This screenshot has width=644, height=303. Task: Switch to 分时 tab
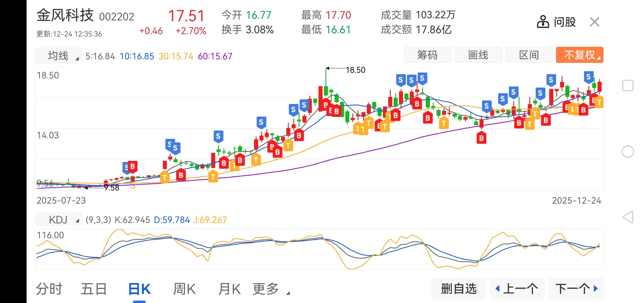pyautogui.click(x=49, y=289)
